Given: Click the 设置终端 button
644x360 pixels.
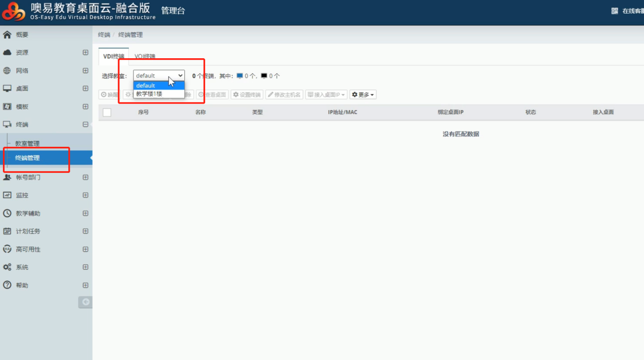Looking at the screenshot, I should [247, 95].
